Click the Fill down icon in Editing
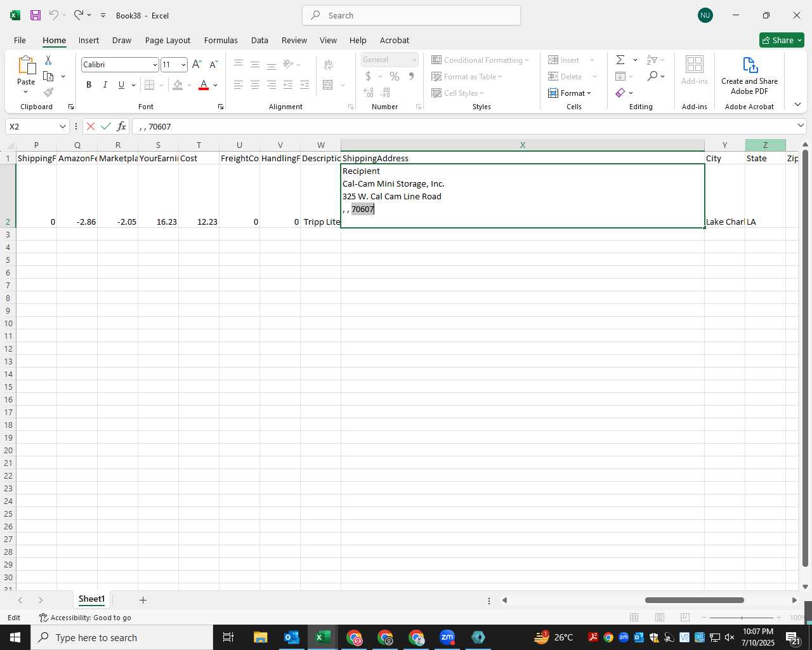Viewport: 812px width, 650px height. point(620,76)
